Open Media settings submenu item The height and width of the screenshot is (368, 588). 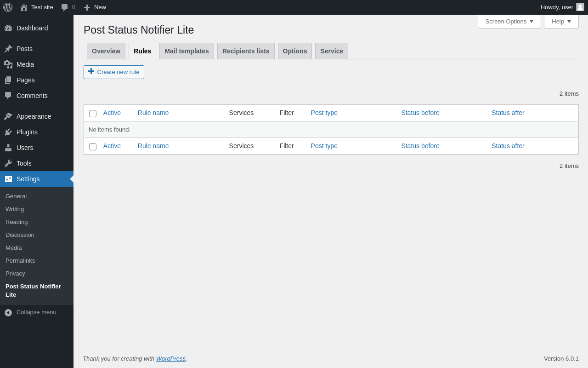pyautogui.click(x=14, y=247)
